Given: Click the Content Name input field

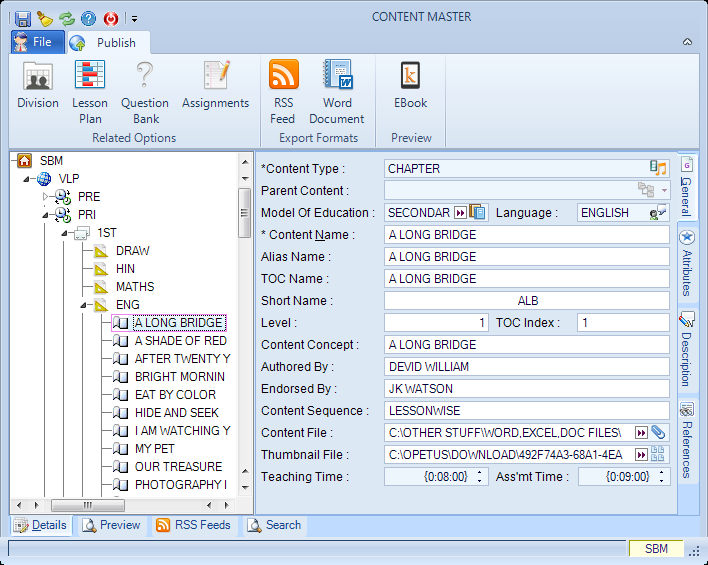Looking at the screenshot, I should click(526, 235).
